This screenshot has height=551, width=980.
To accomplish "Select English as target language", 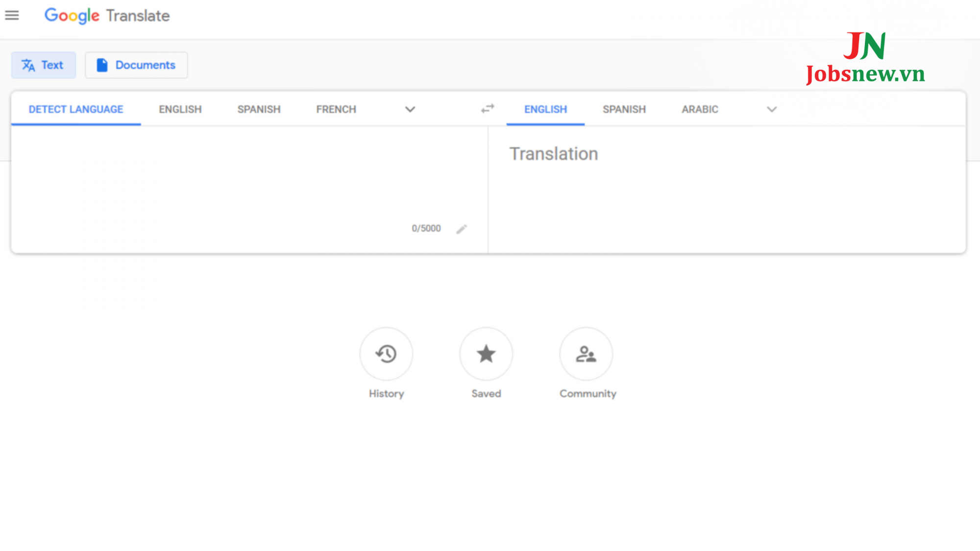I will coord(545,109).
